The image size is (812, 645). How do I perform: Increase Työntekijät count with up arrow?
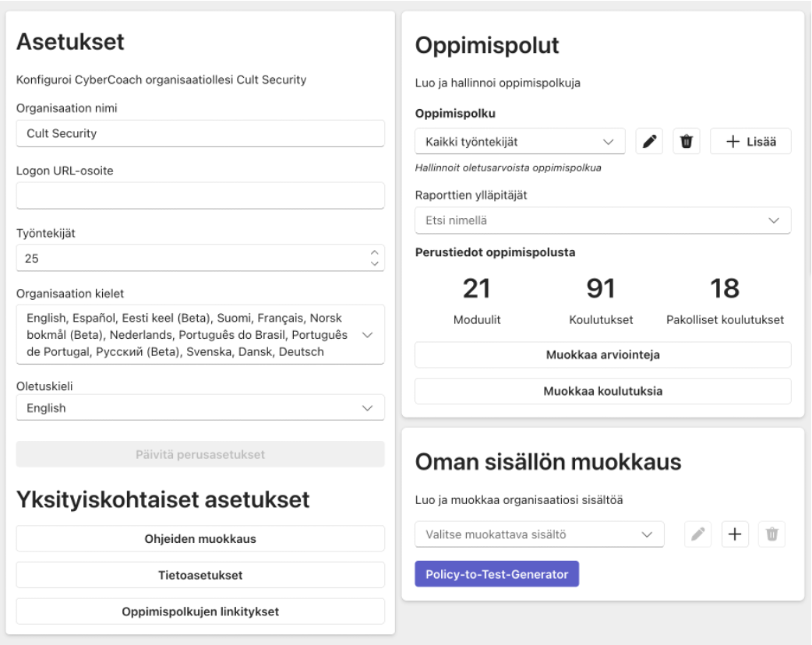(374, 252)
